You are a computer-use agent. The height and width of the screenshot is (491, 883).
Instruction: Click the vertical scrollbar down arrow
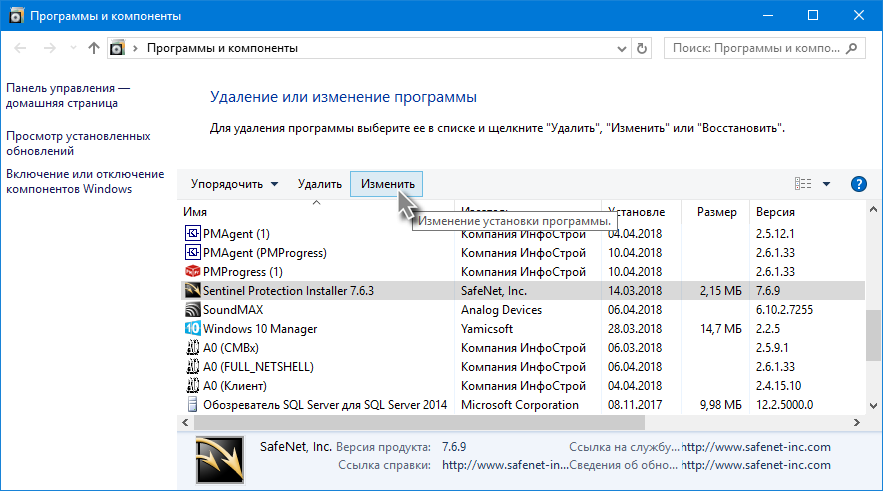click(873, 406)
